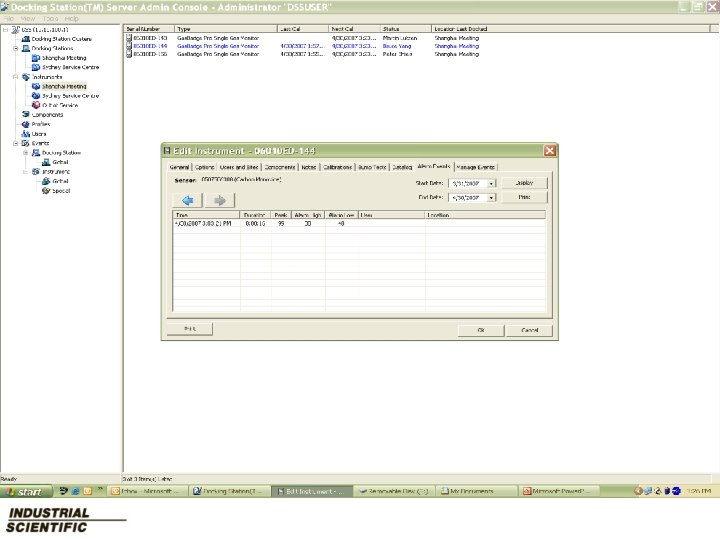The width and height of the screenshot is (720, 540).
Task: Switch to the Notes tab
Action: point(309,167)
